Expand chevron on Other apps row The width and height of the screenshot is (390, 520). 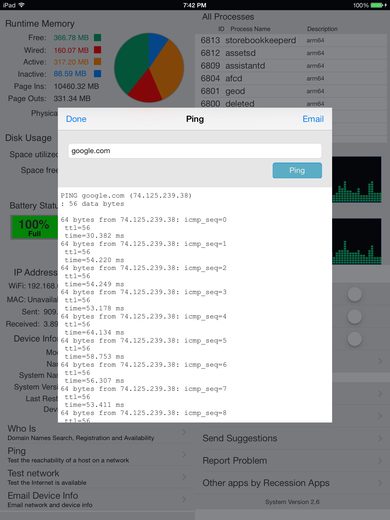pyautogui.click(x=380, y=483)
